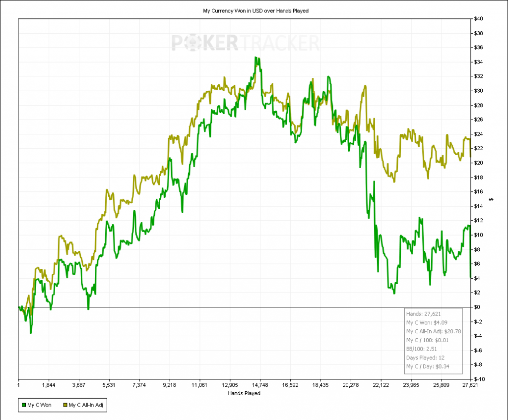Click the "$-6" y-axis label

click(478, 351)
